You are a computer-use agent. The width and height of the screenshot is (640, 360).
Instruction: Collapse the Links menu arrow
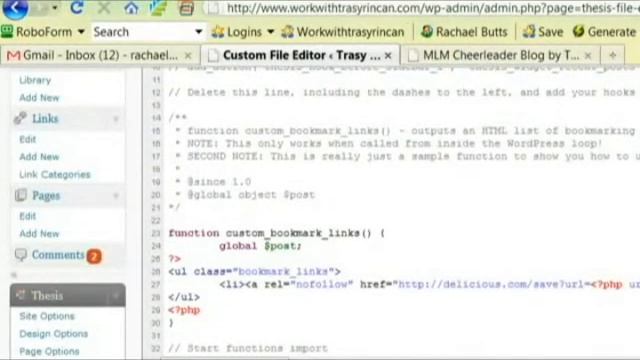(116, 119)
